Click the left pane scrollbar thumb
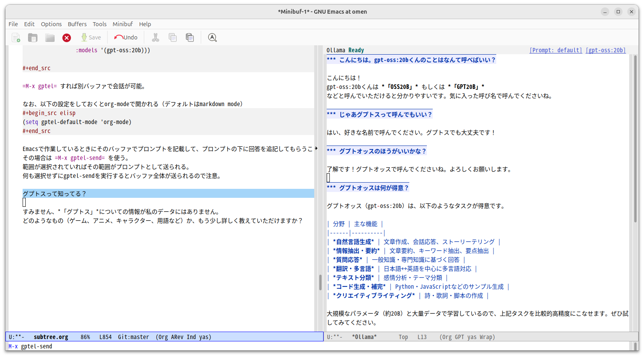Image resolution: width=644 pixels, height=357 pixels. [320, 282]
